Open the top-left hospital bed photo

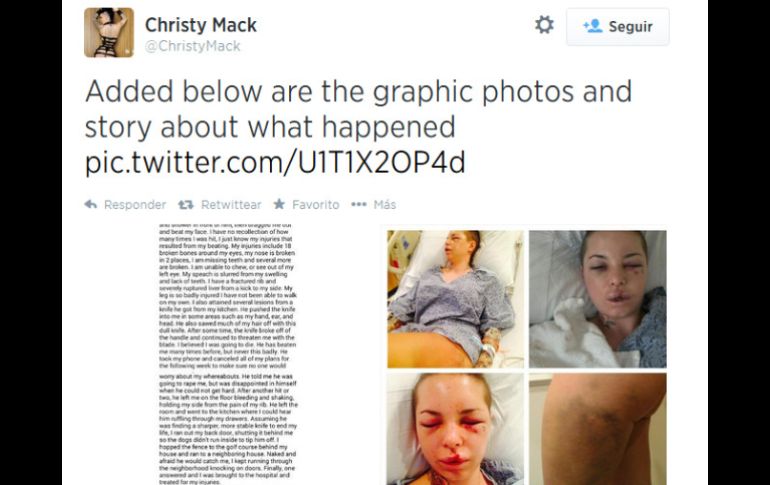pos(455,299)
